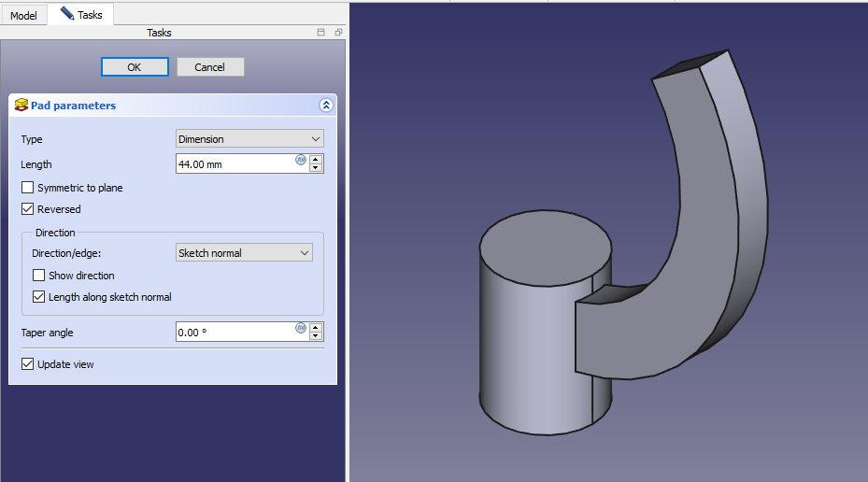Open the Type dropdown showing Dimension
Screen dimensions: 868x482
(x=249, y=139)
